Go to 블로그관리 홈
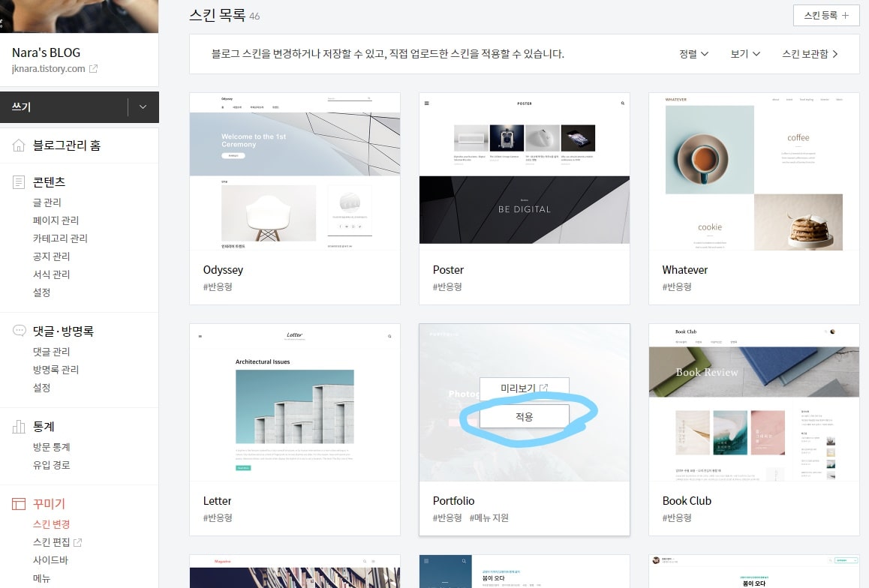869x588 pixels. pos(67,145)
